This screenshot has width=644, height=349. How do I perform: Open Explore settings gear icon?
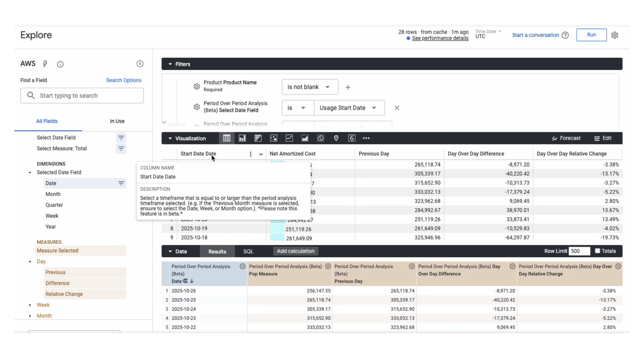pos(614,35)
